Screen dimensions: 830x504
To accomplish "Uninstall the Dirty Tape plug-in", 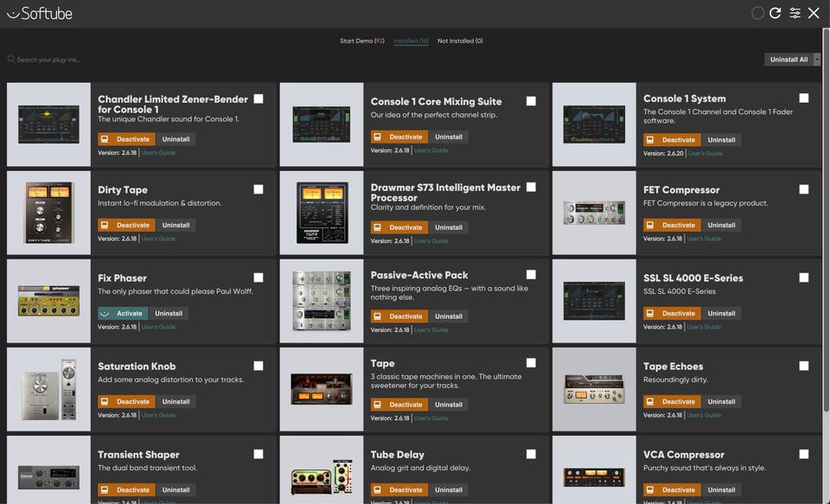I will 176,225.
